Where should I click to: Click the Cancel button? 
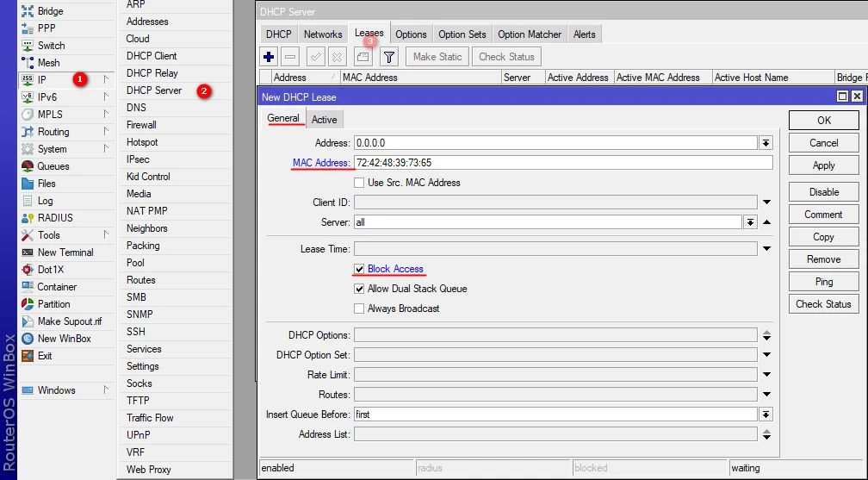click(x=824, y=143)
